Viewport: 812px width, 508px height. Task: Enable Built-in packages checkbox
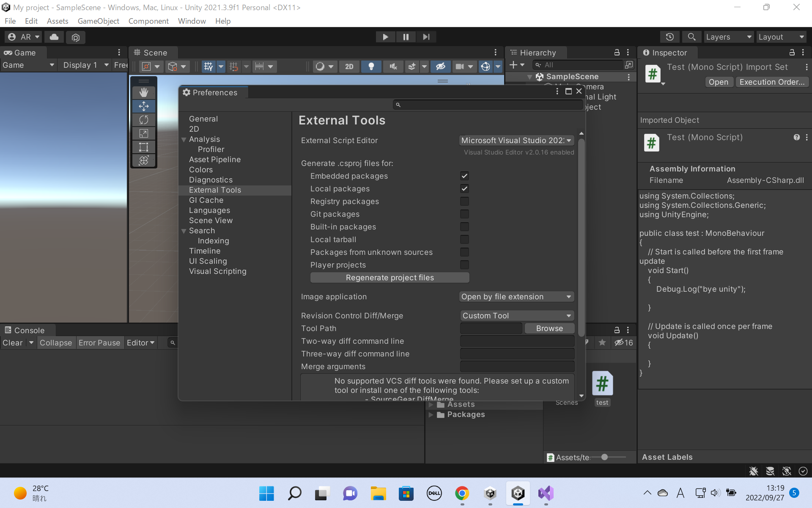464,226
